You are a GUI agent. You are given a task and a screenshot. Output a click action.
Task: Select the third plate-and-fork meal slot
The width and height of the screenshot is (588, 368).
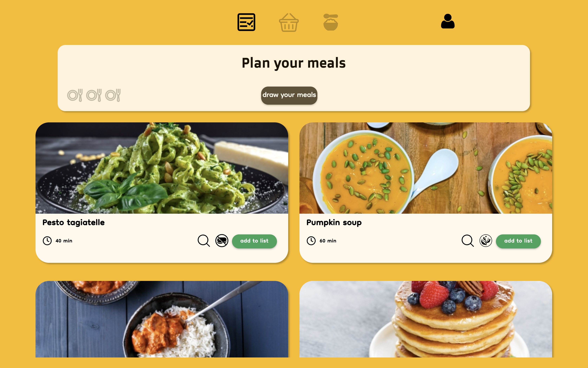113,95
